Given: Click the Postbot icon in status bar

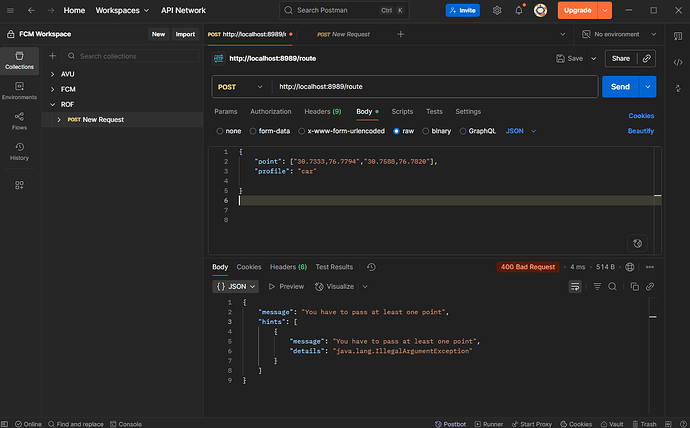Looking at the screenshot, I should point(449,423).
